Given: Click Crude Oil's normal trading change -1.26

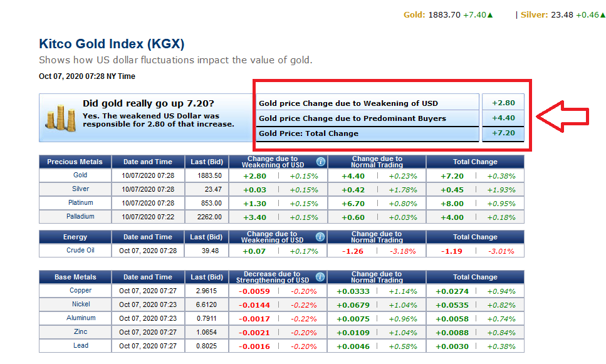Looking at the screenshot, I should pyautogui.click(x=352, y=251).
